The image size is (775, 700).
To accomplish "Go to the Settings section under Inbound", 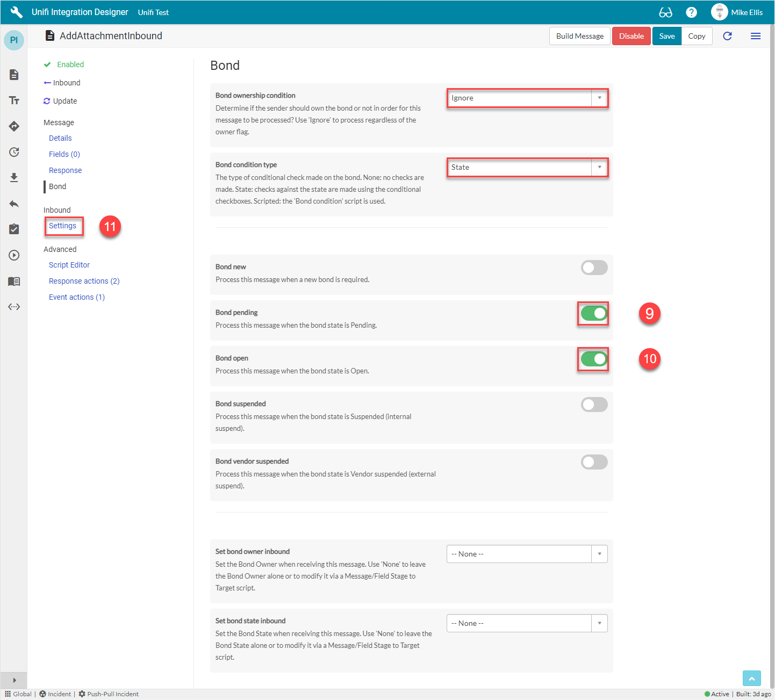I will pos(62,226).
